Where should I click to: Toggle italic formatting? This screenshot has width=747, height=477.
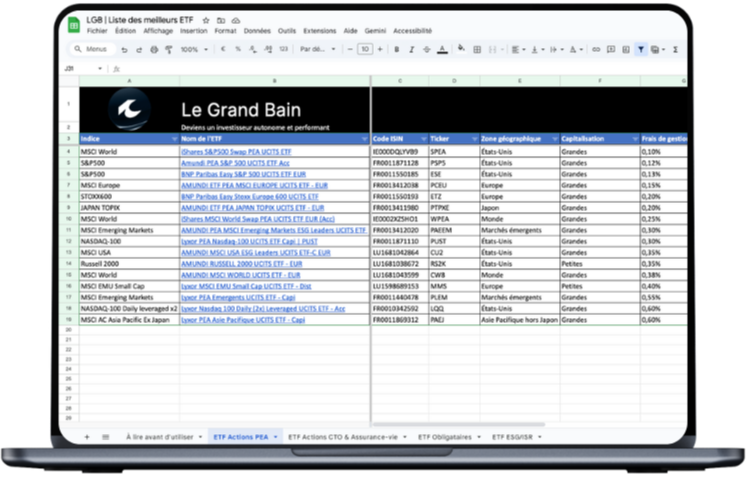point(412,49)
